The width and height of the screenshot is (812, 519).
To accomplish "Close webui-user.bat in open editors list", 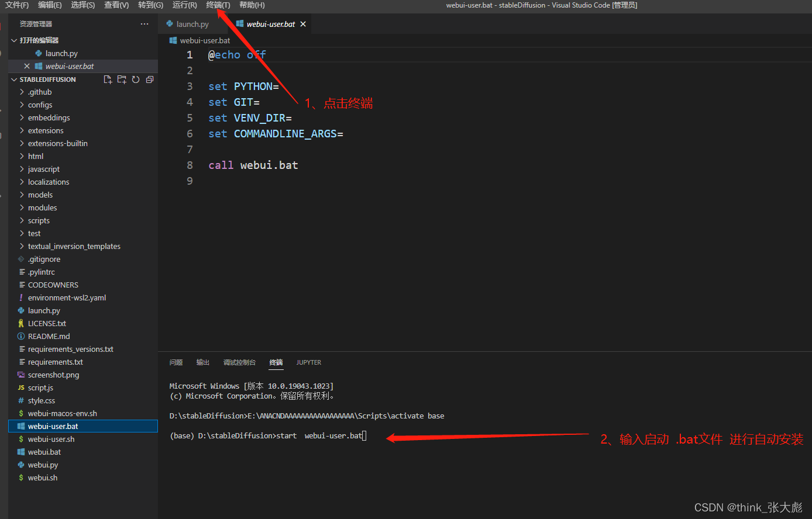I will tap(27, 66).
